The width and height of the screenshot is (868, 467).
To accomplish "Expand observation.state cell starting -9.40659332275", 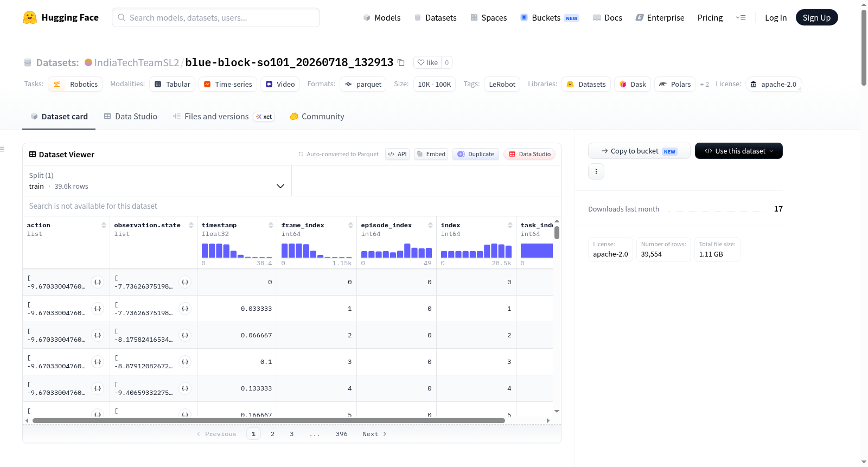I will tap(185, 388).
